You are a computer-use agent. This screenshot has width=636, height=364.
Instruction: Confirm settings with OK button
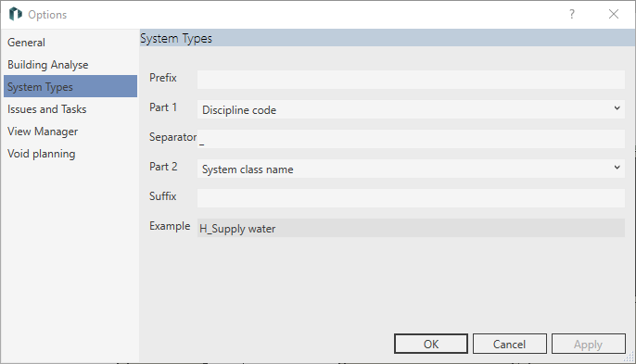pos(431,344)
